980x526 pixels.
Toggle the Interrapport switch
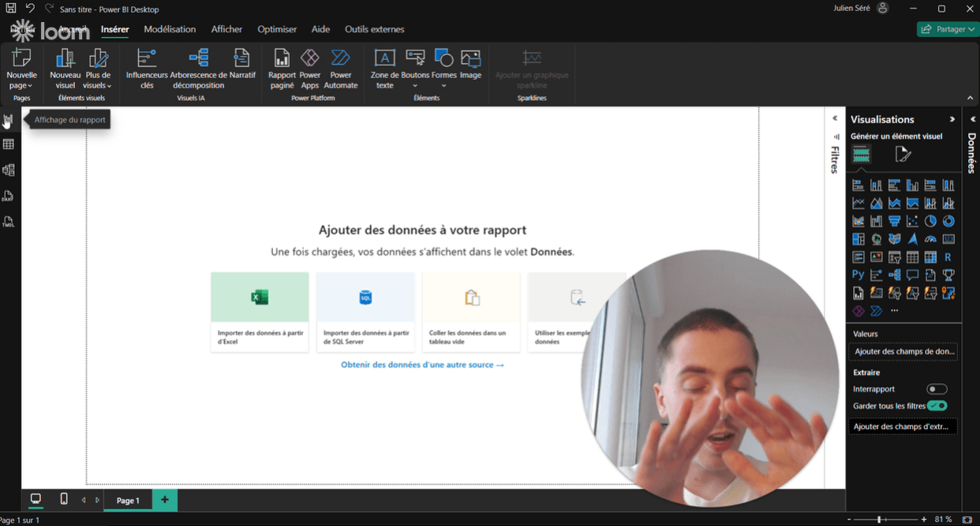coord(937,389)
